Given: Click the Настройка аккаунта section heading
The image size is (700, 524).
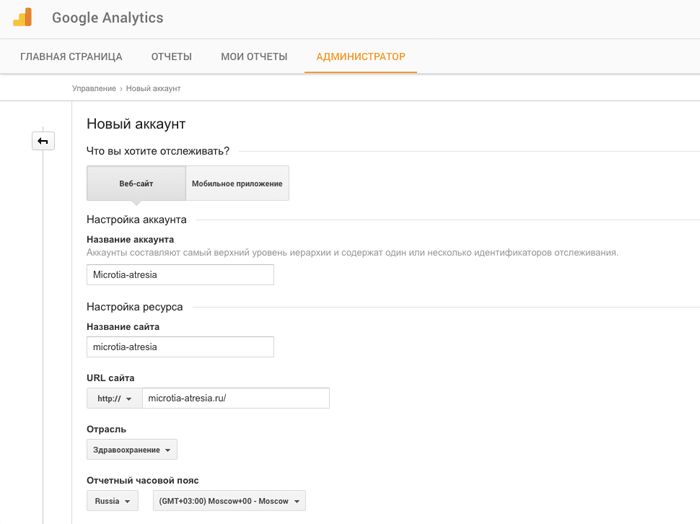Looking at the screenshot, I should coord(137,220).
